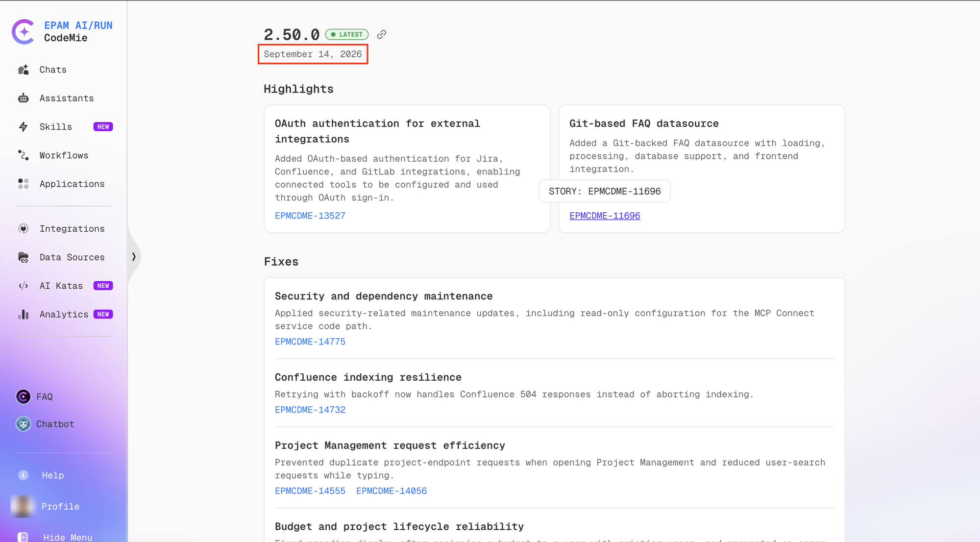The image size is (980, 542).
Task: Go to the Skills section
Action: 56,127
